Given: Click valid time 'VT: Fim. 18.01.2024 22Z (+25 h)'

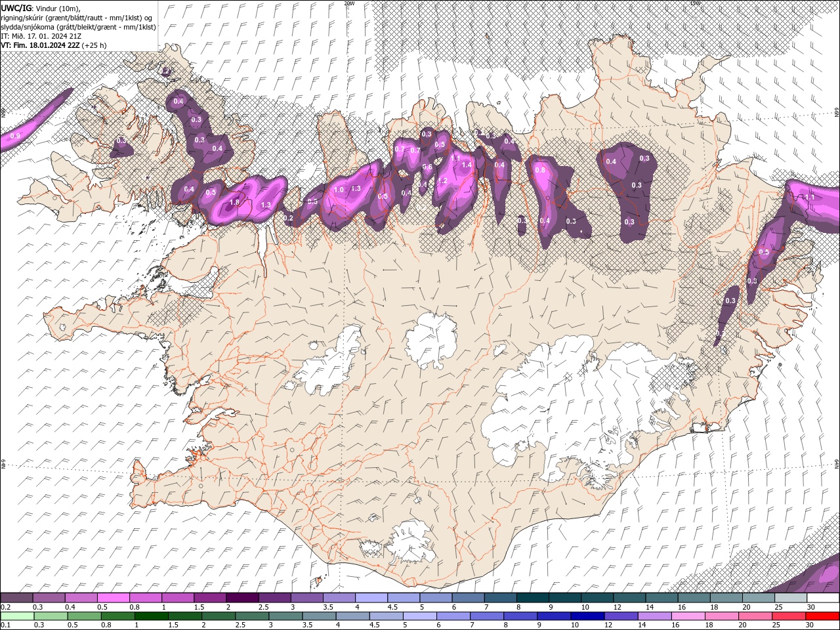Looking at the screenshot, I should click(54, 45).
